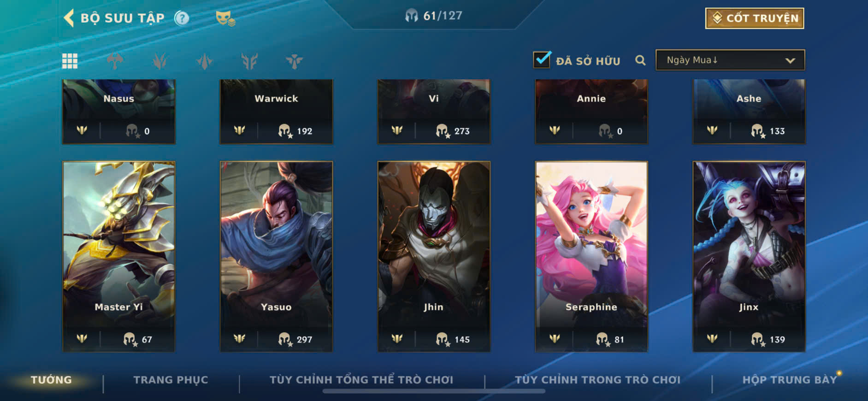
Task: Click the mask and coins icon
Action: click(x=225, y=18)
